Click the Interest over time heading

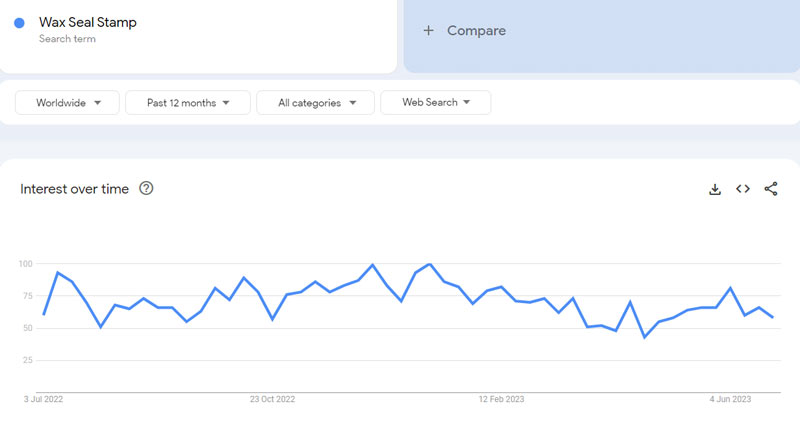coord(75,189)
